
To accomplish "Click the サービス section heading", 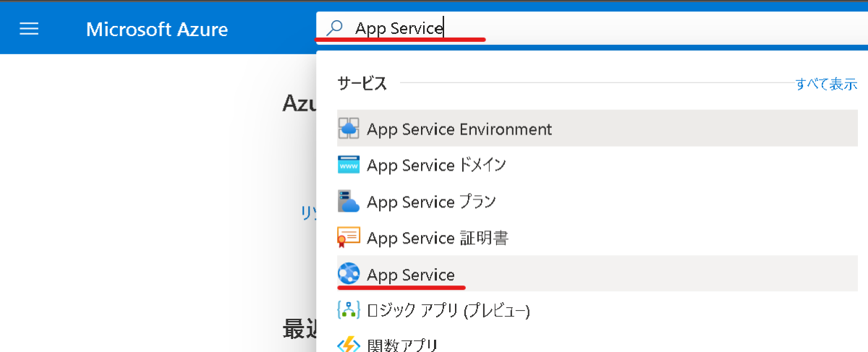I will coord(362,84).
